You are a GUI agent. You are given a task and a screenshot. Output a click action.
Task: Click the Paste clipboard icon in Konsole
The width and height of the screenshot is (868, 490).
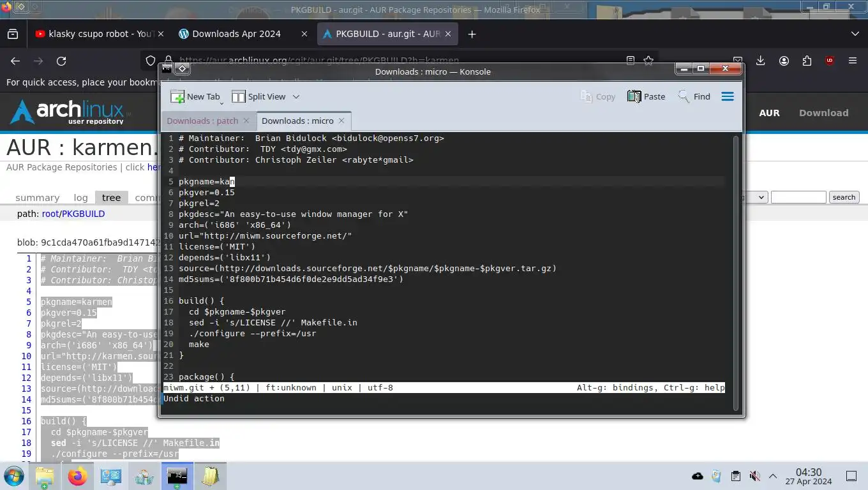point(634,96)
